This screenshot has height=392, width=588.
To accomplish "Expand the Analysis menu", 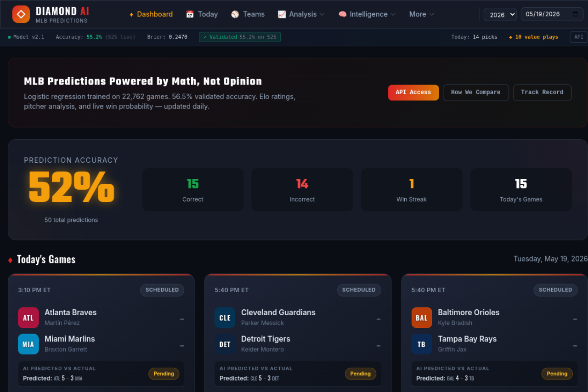I will tap(301, 14).
